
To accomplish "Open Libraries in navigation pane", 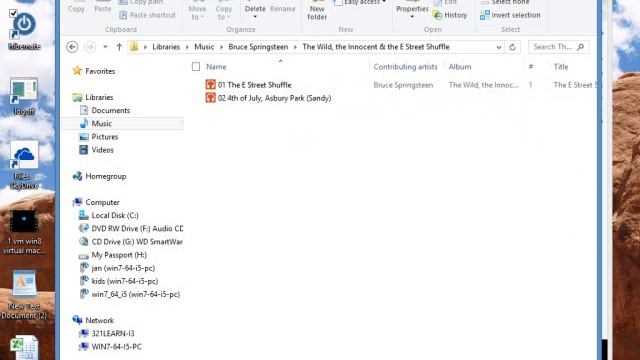I will tap(99, 97).
